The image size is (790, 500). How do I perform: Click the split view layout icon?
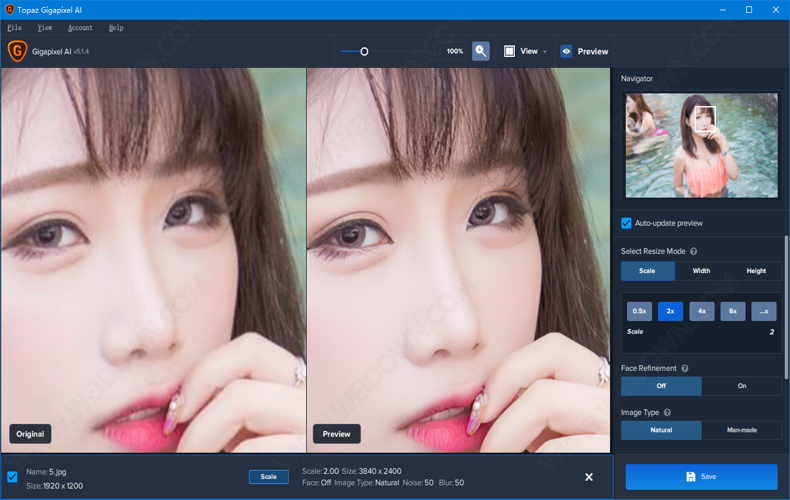[x=509, y=51]
